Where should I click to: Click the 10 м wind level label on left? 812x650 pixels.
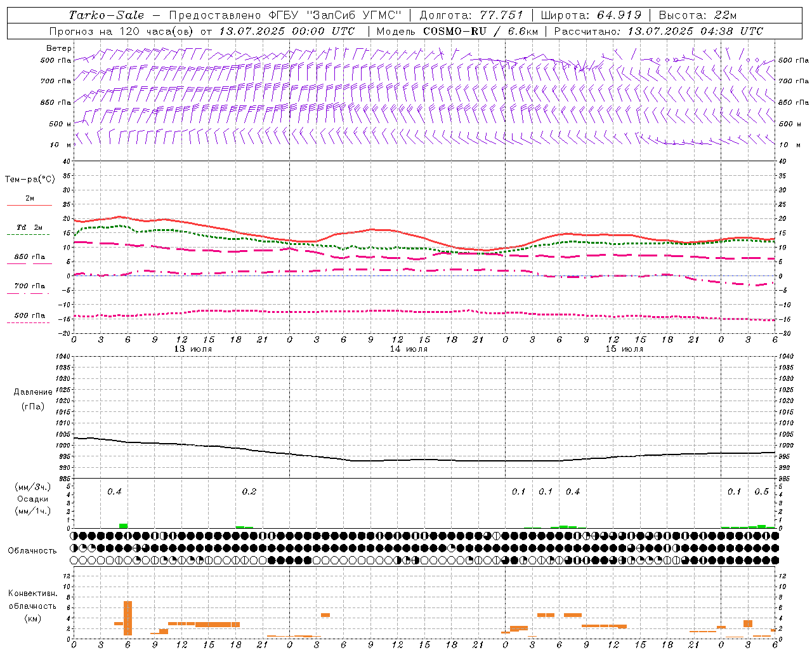tap(60, 145)
